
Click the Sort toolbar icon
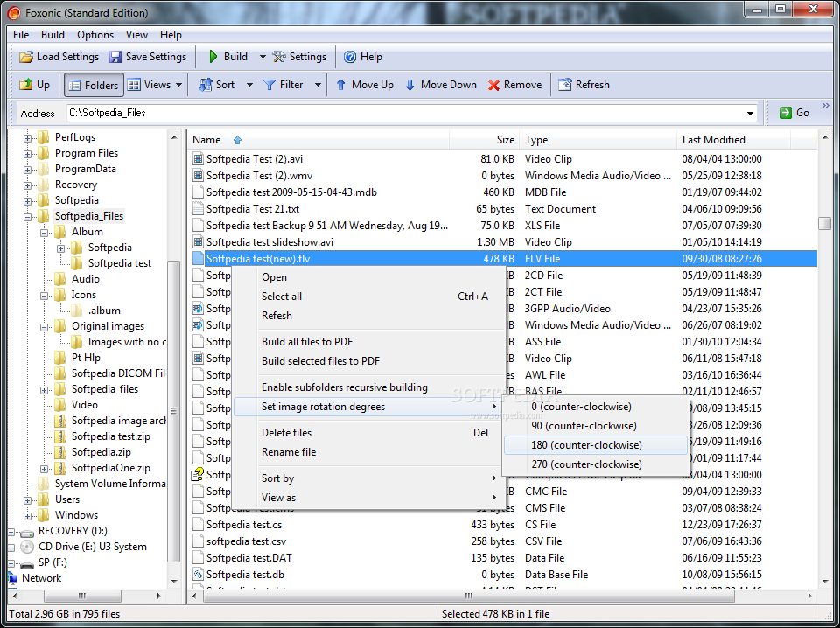[x=206, y=85]
